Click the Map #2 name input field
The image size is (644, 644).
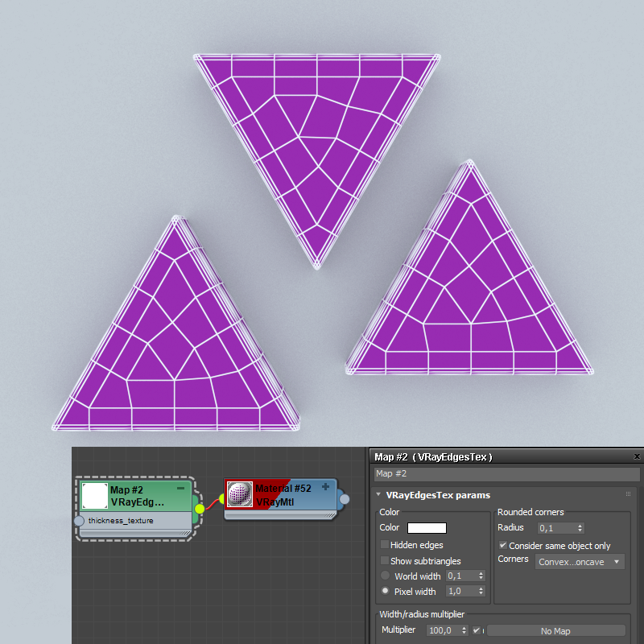(507, 473)
